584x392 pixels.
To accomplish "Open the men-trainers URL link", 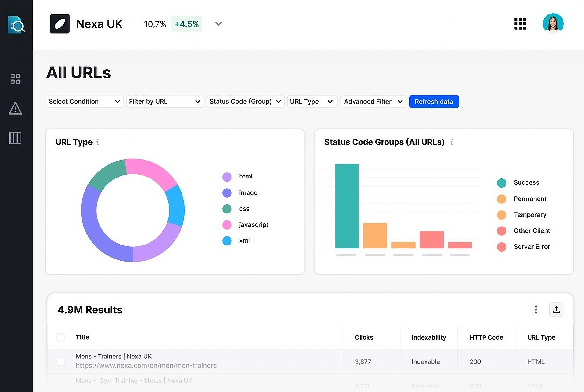I will coord(146,365).
